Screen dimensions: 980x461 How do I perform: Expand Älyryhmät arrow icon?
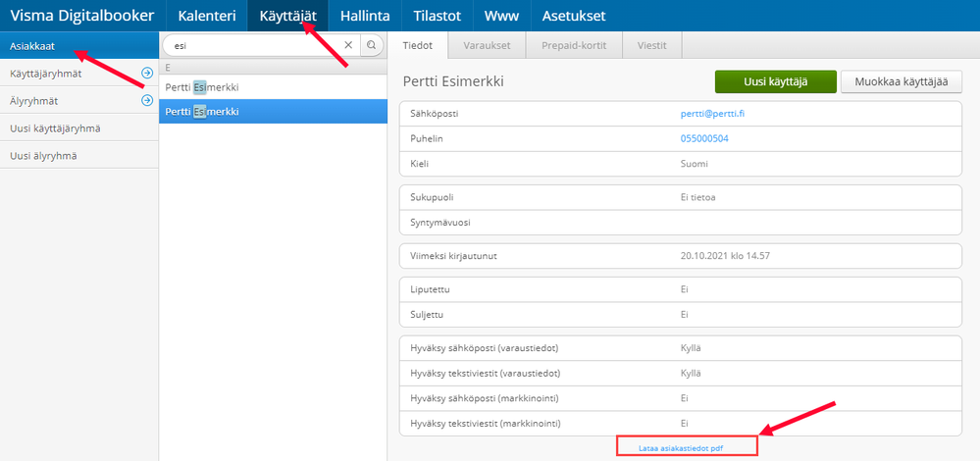(147, 100)
